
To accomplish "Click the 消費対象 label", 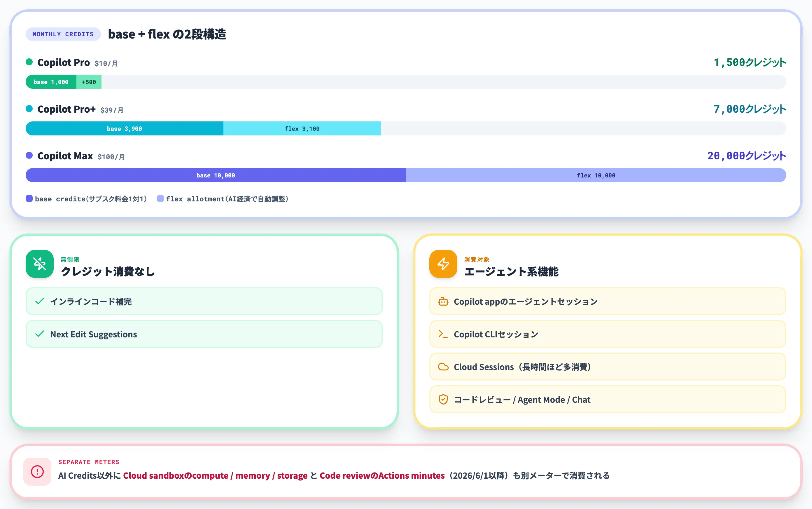I will pyautogui.click(x=477, y=259).
